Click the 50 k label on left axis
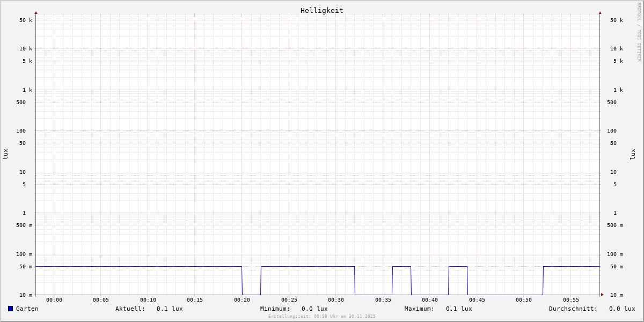 pos(26,20)
